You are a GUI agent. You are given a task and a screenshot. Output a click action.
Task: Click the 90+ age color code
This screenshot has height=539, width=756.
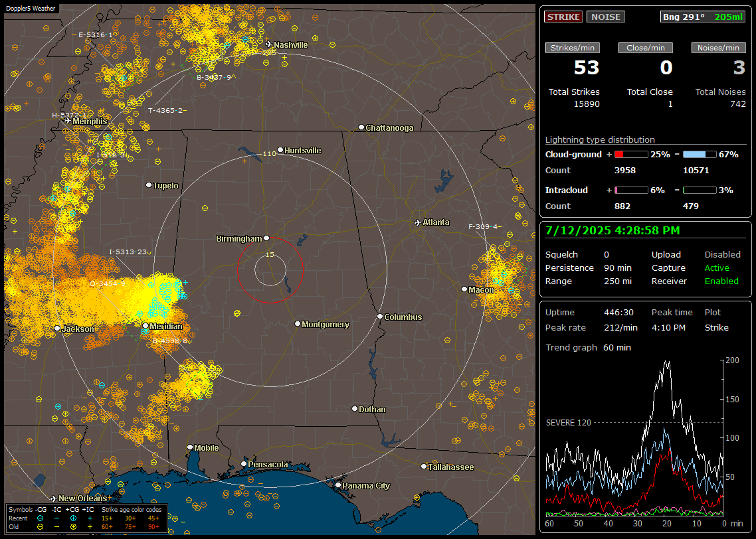[154, 527]
